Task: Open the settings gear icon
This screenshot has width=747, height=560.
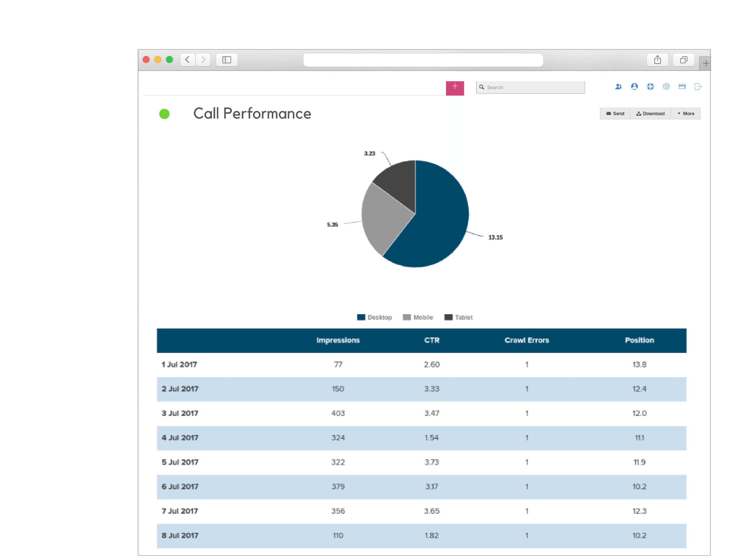Action: tap(666, 87)
